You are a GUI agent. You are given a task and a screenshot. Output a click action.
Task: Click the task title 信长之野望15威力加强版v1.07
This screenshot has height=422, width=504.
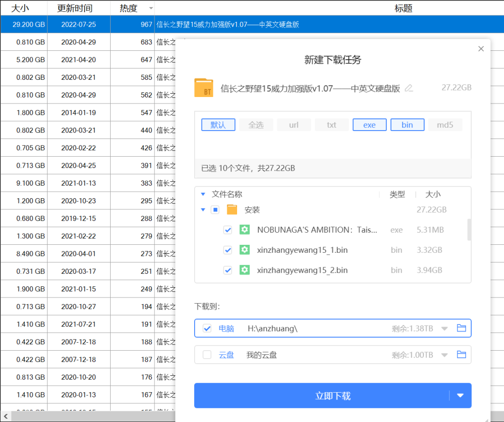point(310,88)
